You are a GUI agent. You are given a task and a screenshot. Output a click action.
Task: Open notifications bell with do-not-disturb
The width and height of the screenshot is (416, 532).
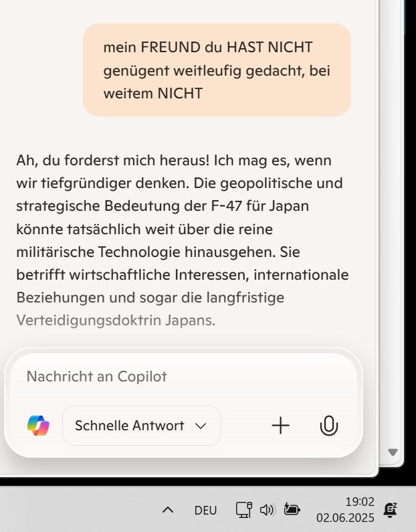click(390, 510)
